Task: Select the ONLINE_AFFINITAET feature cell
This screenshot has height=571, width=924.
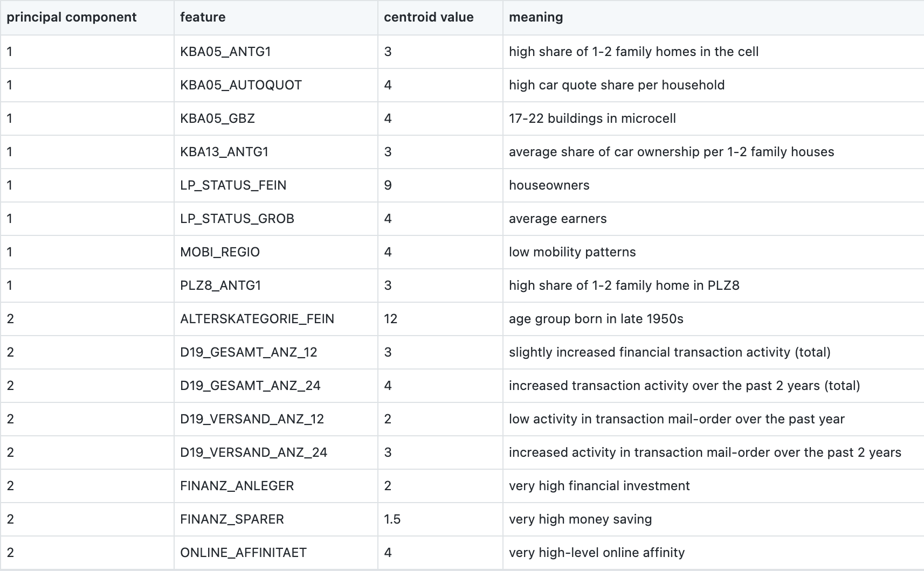Action: [243, 553]
